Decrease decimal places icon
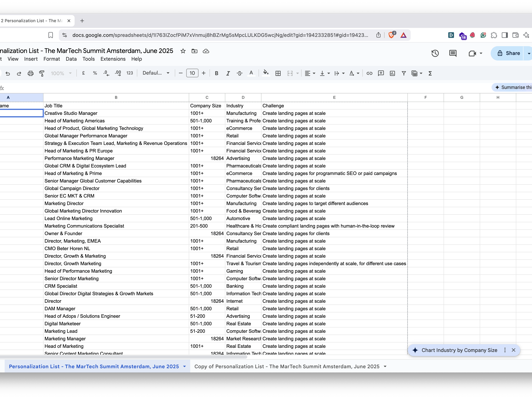The image size is (532, 399). click(106, 73)
